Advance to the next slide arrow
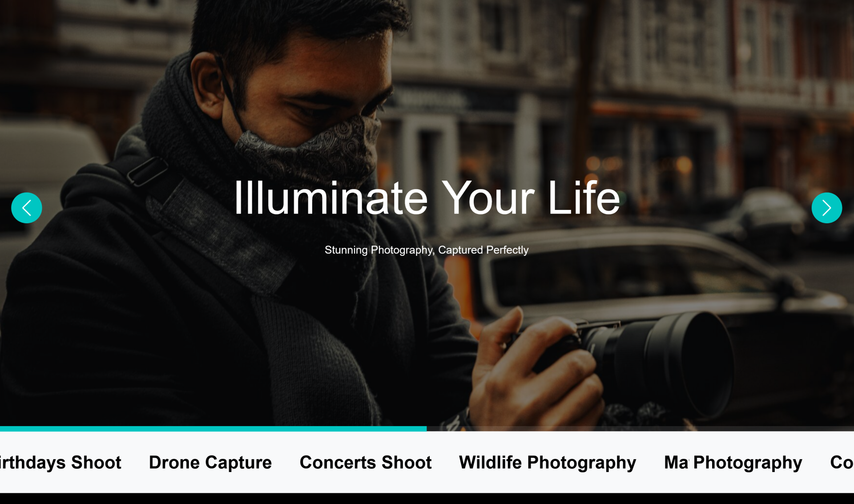This screenshot has height=504, width=854. point(827,208)
